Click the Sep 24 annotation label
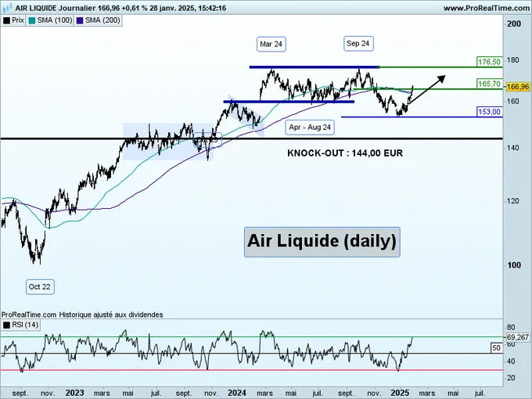The width and height of the screenshot is (532, 399). (358, 44)
